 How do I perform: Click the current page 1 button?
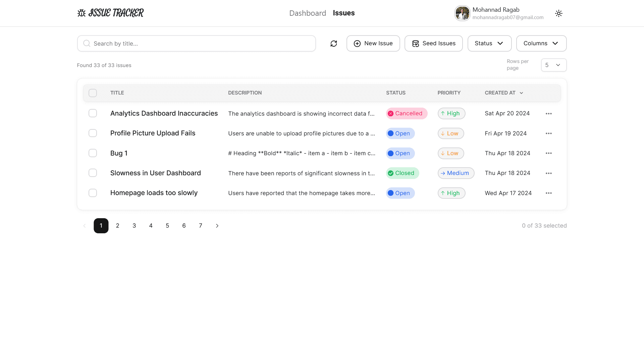(x=101, y=226)
